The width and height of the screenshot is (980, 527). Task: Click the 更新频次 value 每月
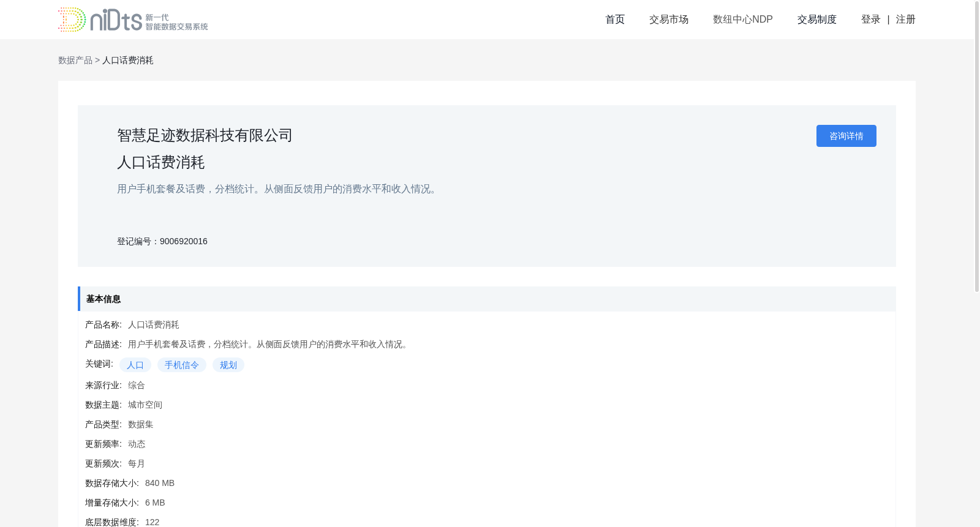[x=137, y=463]
